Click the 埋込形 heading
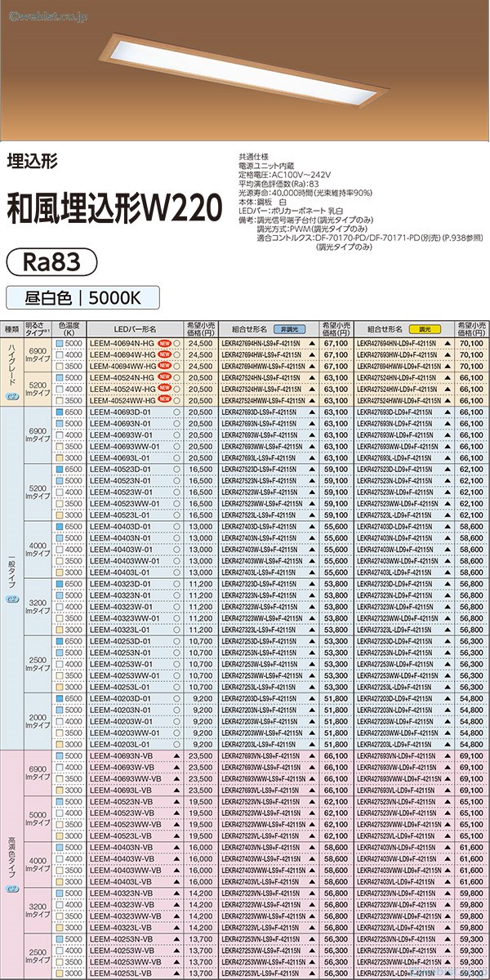Screen dimensions: 490x980 [x=31, y=161]
